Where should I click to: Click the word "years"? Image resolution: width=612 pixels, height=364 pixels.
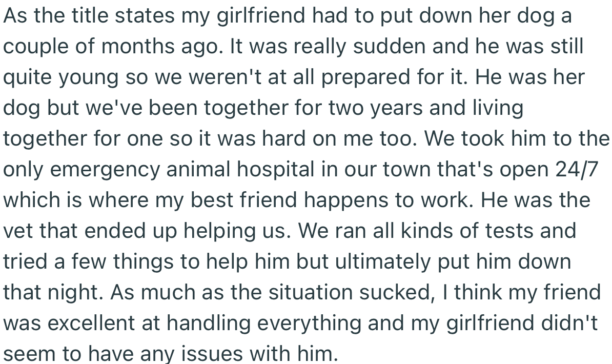point(397,108)
